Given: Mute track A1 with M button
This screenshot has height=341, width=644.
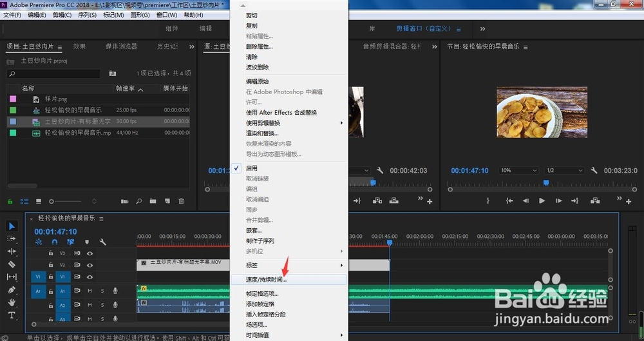Looking at the screenshot, I should (90, 291).
